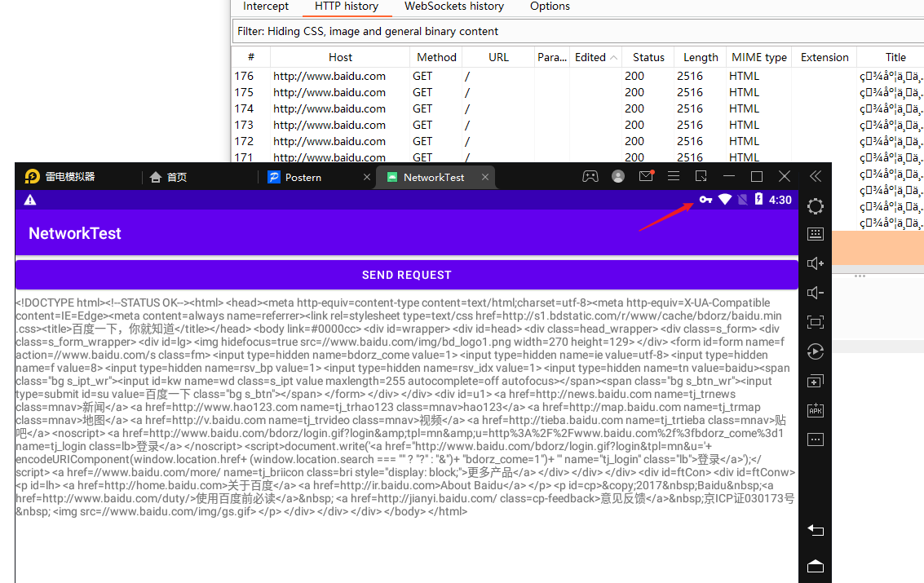Sort by the # column header
This screenshot has height=583, width=924.
coord(251,57)
